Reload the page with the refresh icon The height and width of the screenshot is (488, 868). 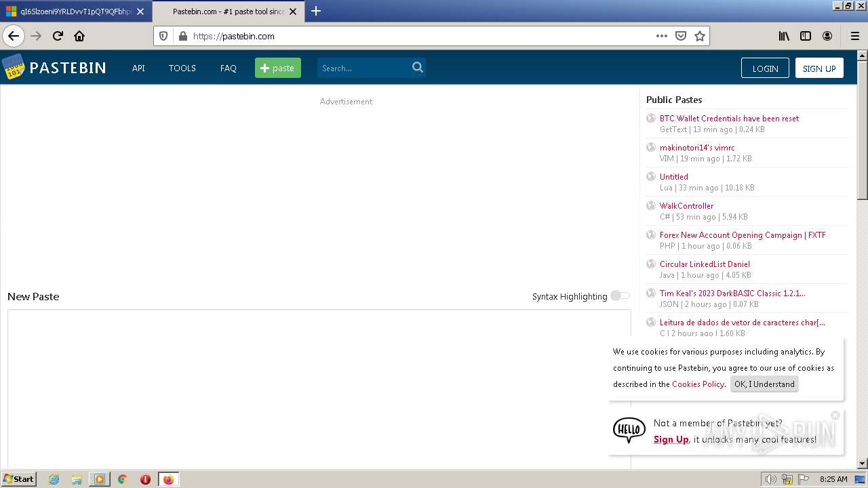tap(58, 36)
